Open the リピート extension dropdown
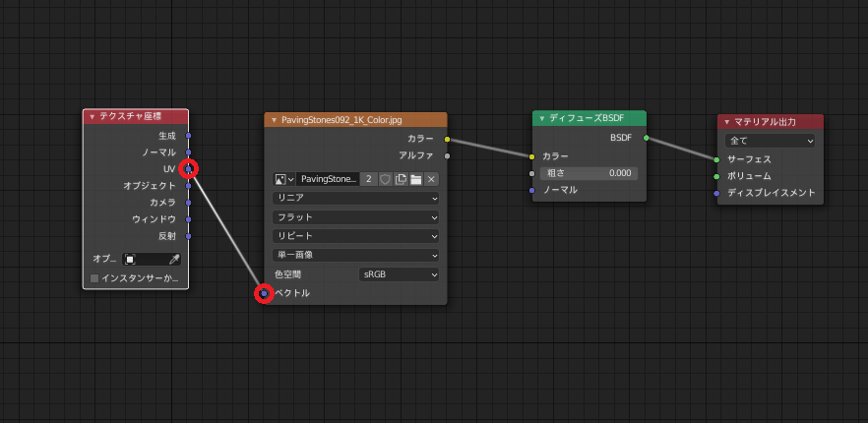This screenshot has height=423, width=868. (355, 236)
